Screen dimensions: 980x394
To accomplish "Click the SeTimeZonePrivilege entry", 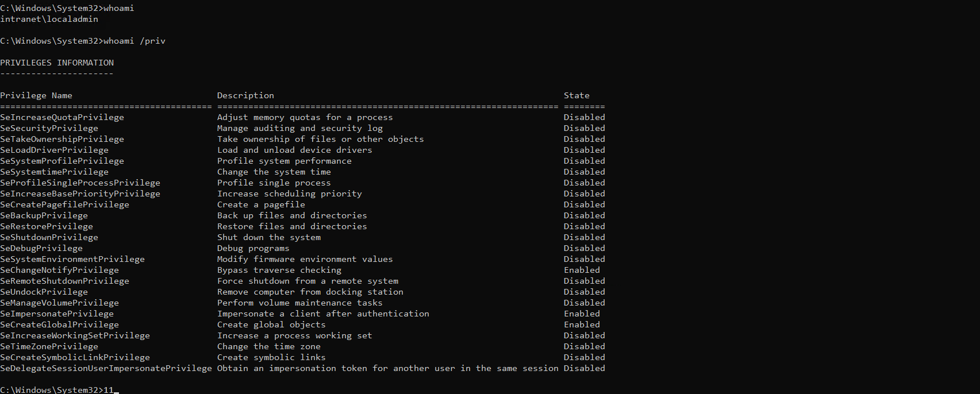I will (49, 346).
